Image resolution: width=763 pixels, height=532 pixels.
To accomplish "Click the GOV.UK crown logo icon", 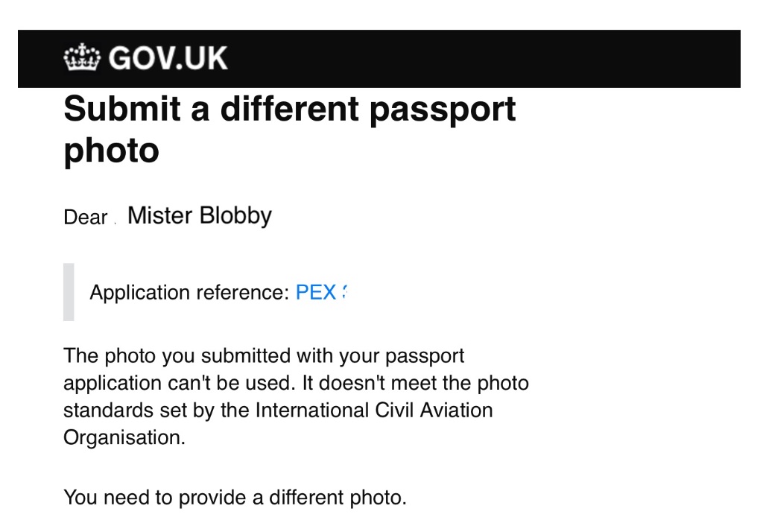I will click(82, 57).
